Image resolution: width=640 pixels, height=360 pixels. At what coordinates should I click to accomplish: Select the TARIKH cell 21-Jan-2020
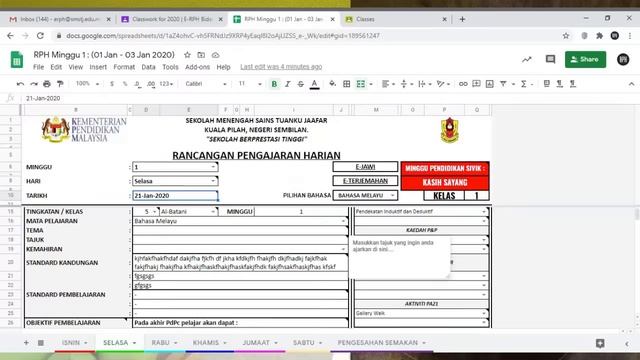point(175,196)
